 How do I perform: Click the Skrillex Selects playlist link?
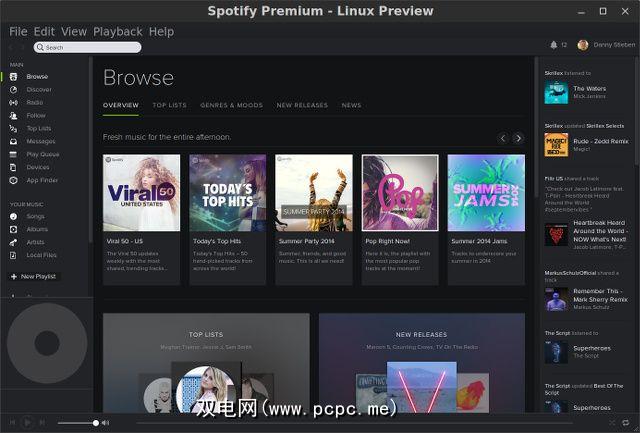click(x=604, y=126)
